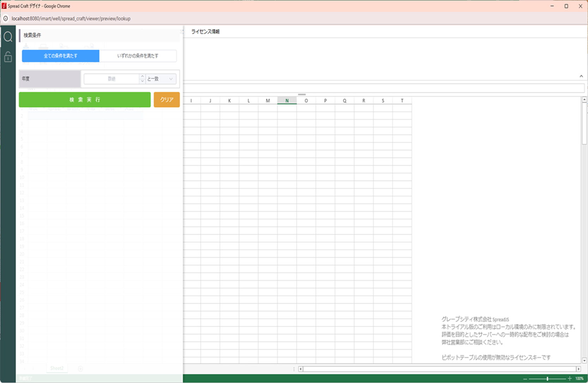The height and width of the screenshot is (383, 588).
Task: Select 全ての条件を満たす match mode
Action: 61,56
